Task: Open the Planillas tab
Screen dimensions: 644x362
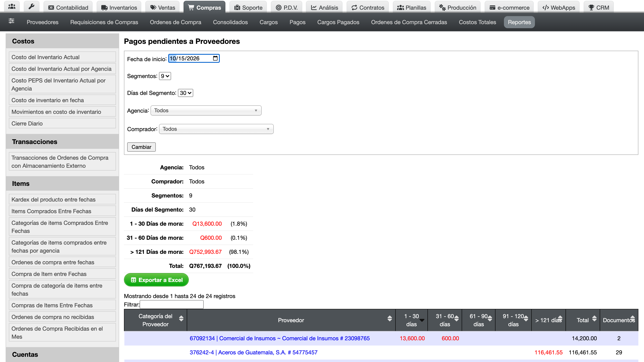Action: 412,7
